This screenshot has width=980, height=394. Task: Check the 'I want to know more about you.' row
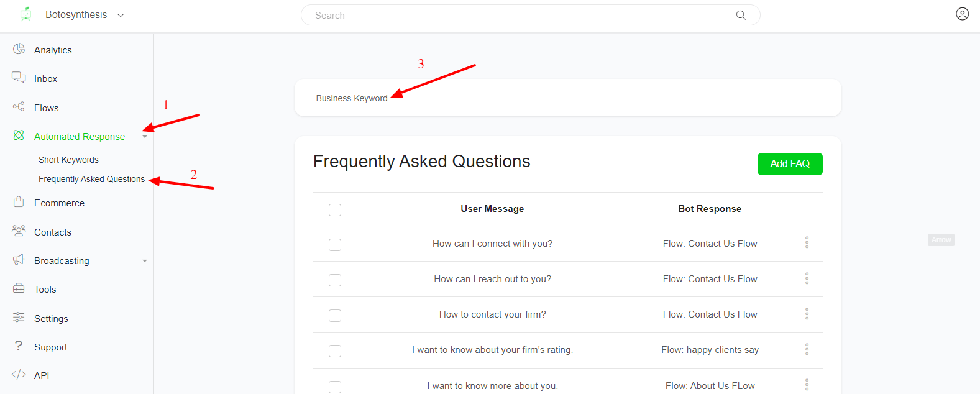(x=335, y=387)
